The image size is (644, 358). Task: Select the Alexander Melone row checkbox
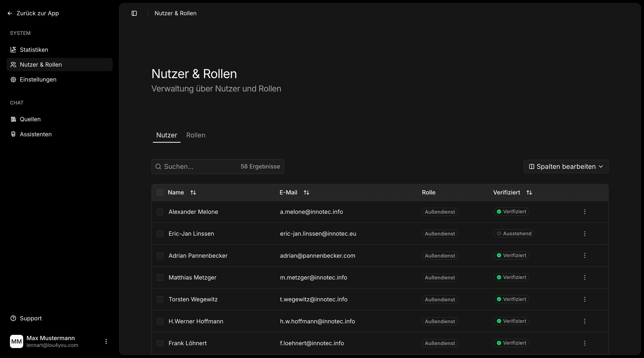(x=160, y=212)
